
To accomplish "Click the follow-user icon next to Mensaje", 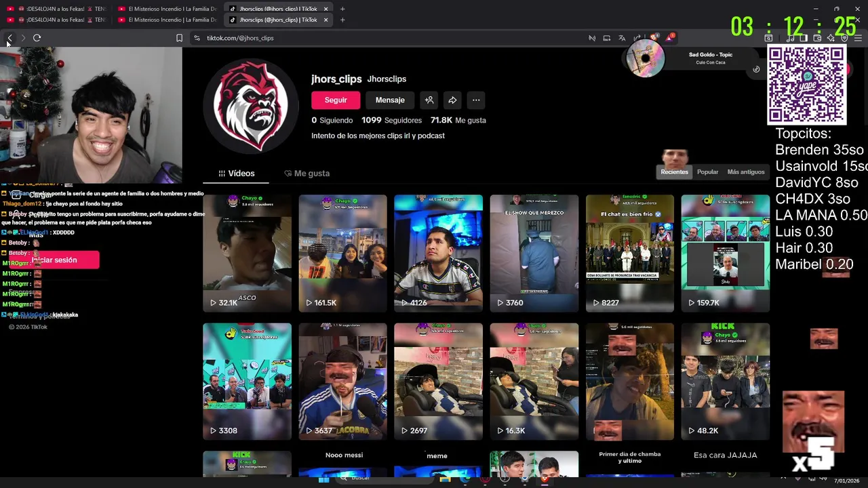I will [429, 100].
